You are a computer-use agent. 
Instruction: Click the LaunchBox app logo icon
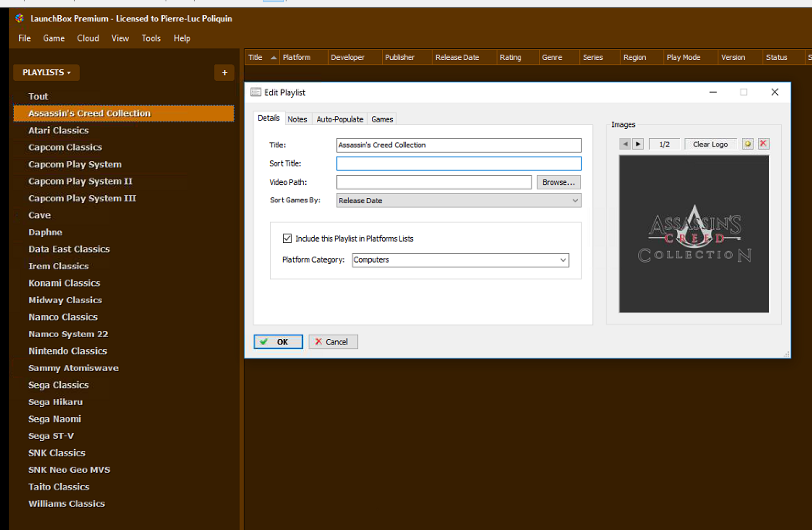(x=19, y=18)
